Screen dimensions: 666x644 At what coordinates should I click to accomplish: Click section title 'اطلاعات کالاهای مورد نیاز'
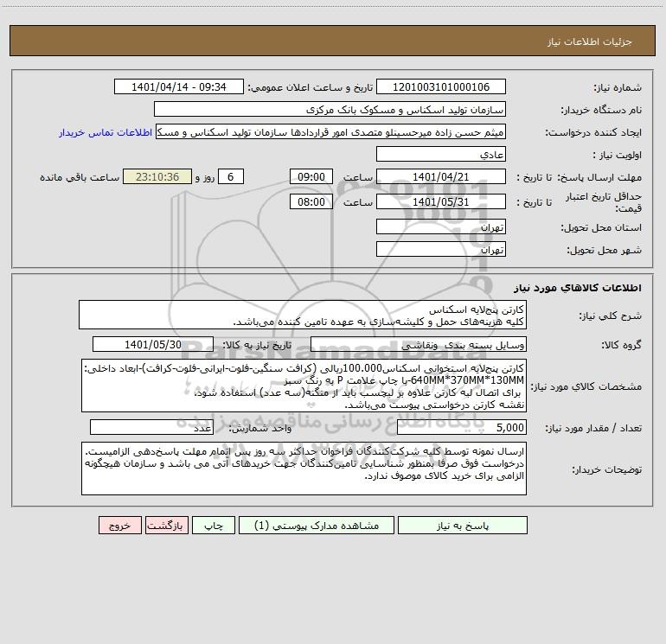click(578, 288)
